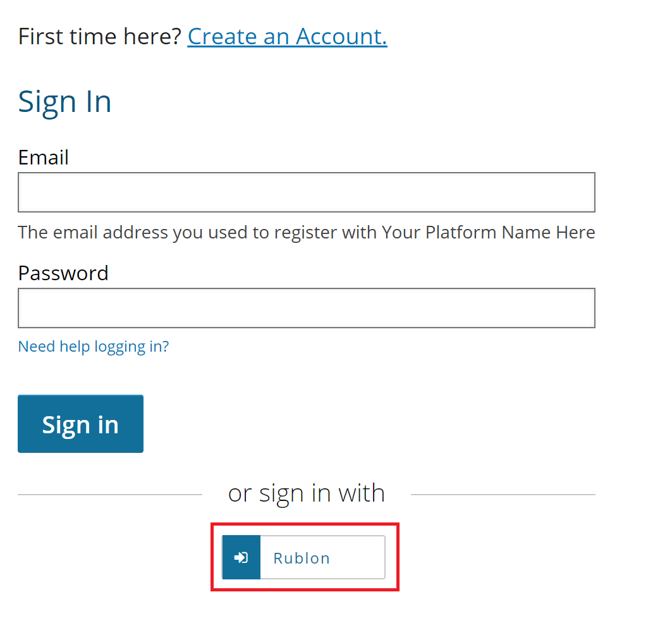Viewport: 672px width, 642px height.
Task: Open the "Need help logging in?" link
Action: pyautogui.click(x=94, y=347)
